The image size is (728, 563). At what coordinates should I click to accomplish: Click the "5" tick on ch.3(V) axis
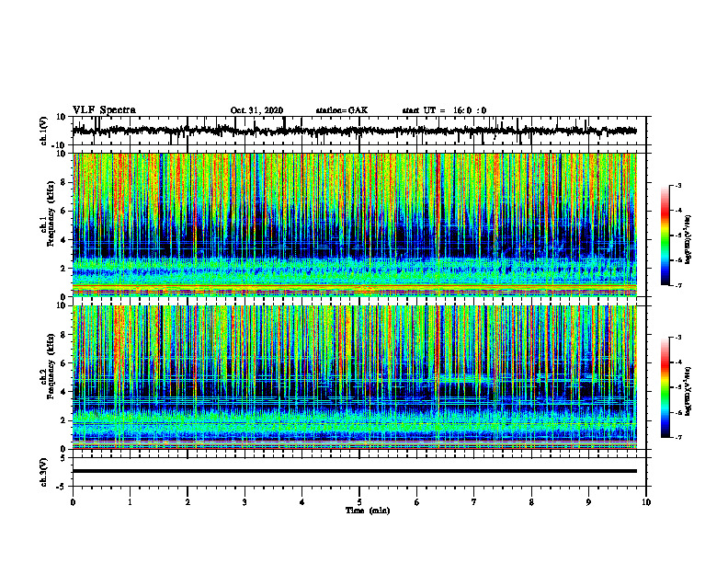(63, 458)
